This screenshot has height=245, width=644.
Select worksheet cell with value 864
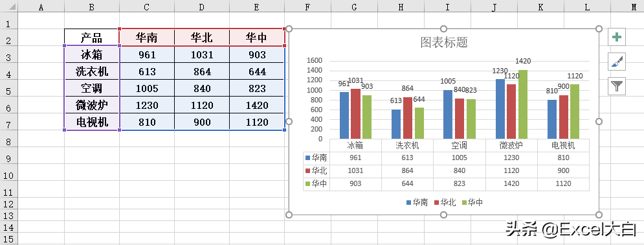[202, 71]
